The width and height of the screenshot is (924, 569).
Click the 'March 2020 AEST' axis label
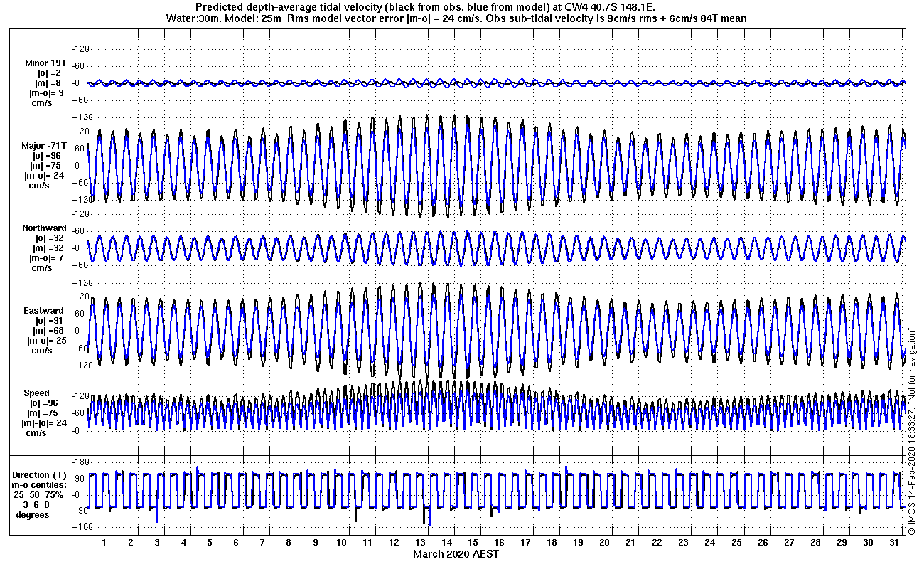[456, 554]
